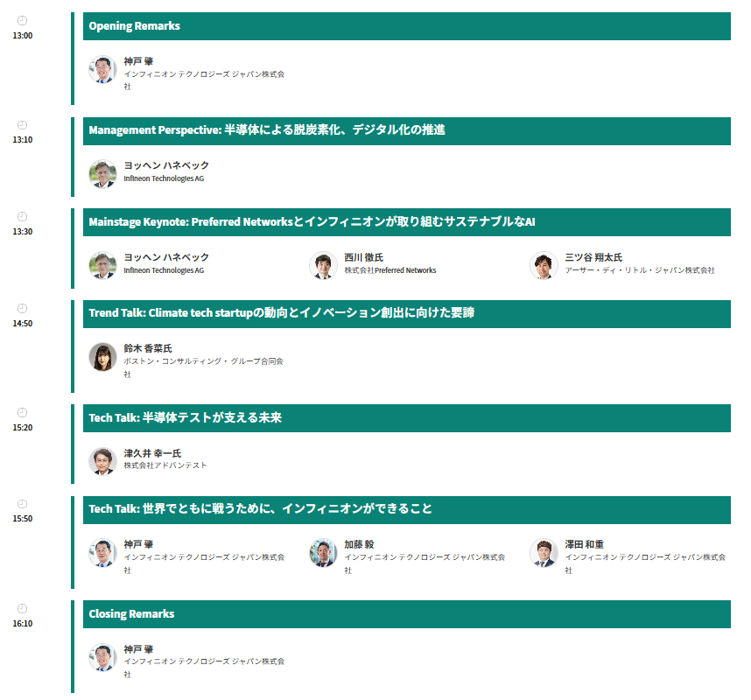Click the 15:50 time label
Image resolution: width=751 pixels, height=700 pixels.
(x=23, y=519)
